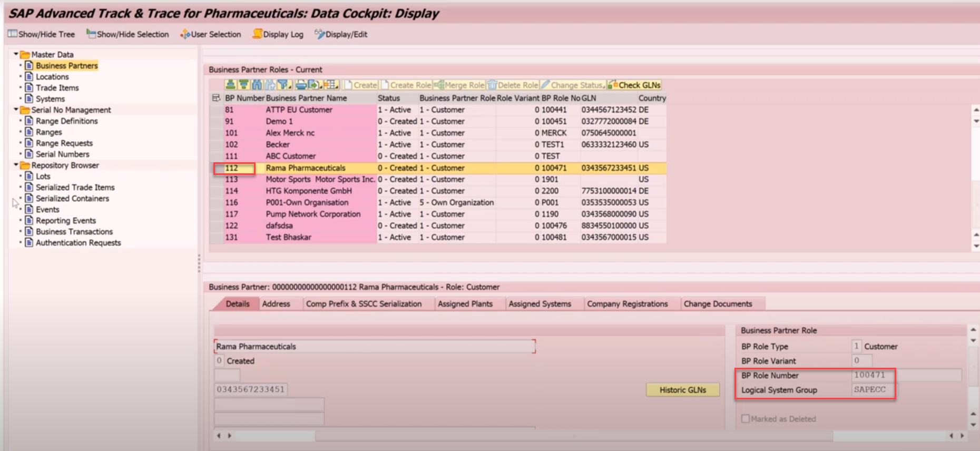This screenshot has height=451, width=980.
Task: Open the Change Status dropdown button
Action: (573, 85)
